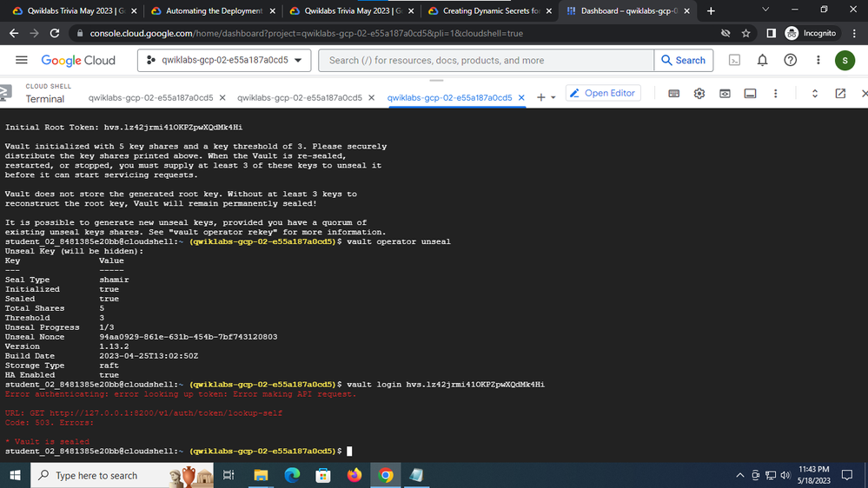Image resolution: width=868 pixels, height=488 pixels.
Task: Close the third terminal tab
Action: click(x=521, y=97)
